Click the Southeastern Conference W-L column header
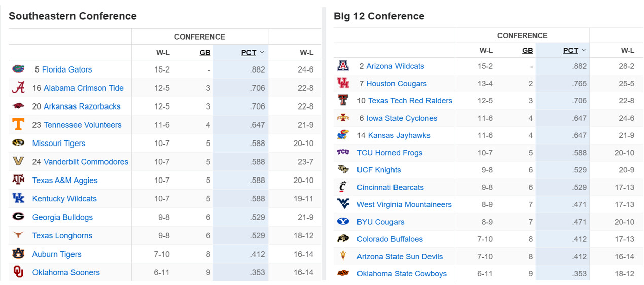 (x=163, y=53)
